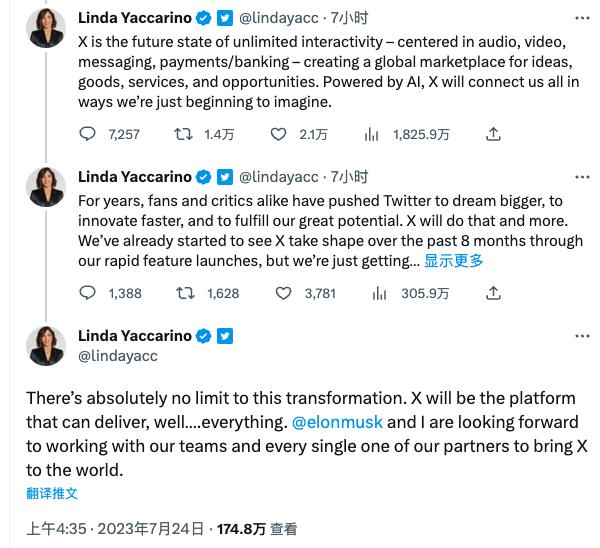This screenshot has width=600, height=548.
Task: Retweet the first tweet about unlimited interactivity
Action: pyautogui.click(x=183, y=134)
